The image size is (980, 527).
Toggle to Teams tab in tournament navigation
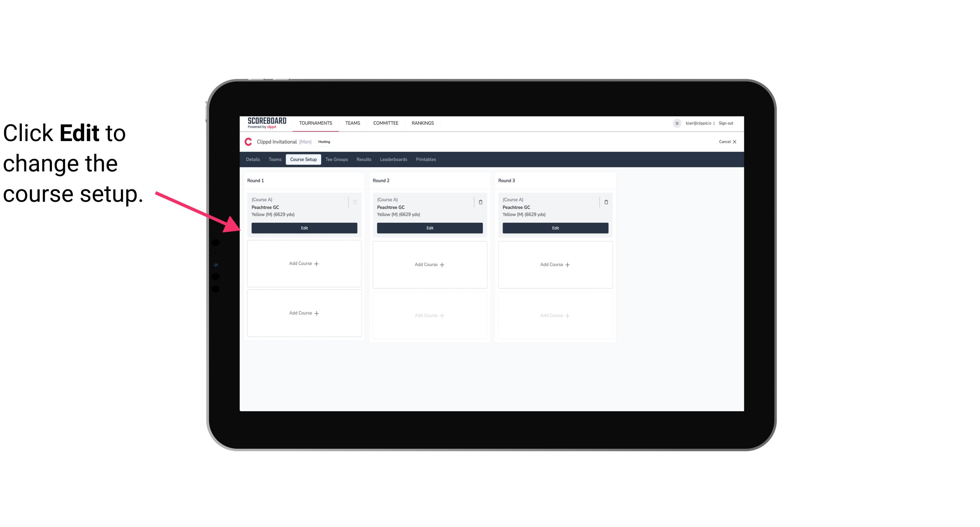pyautogui.click(x=274, y=159)
